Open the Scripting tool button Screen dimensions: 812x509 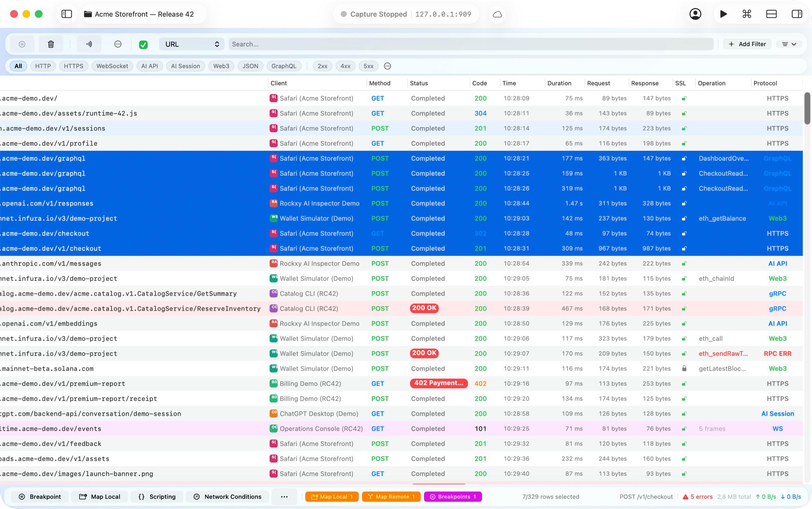157,497
